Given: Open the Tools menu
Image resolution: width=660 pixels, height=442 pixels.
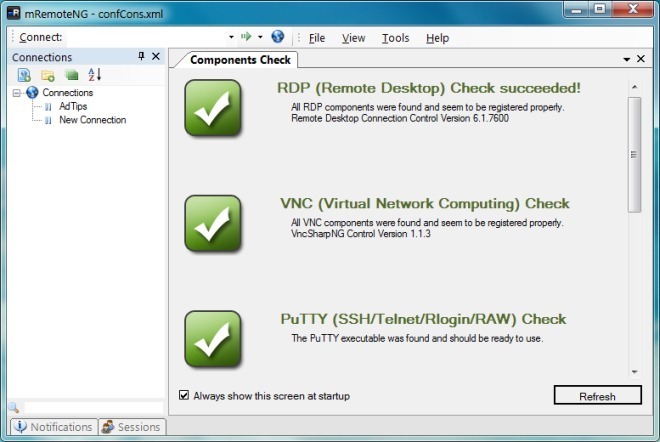Looking at the screenshot, I should (395, 38).
